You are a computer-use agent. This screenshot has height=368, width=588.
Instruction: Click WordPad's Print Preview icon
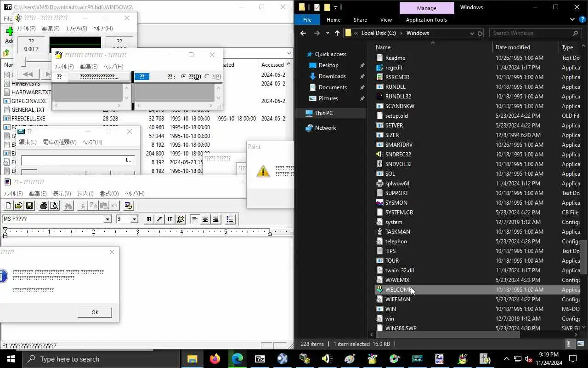coord(54,206)
